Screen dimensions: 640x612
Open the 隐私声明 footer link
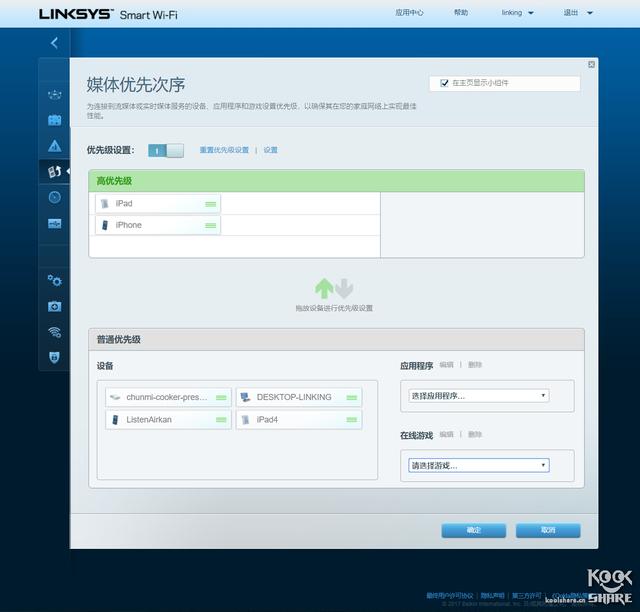click(492, 596)
